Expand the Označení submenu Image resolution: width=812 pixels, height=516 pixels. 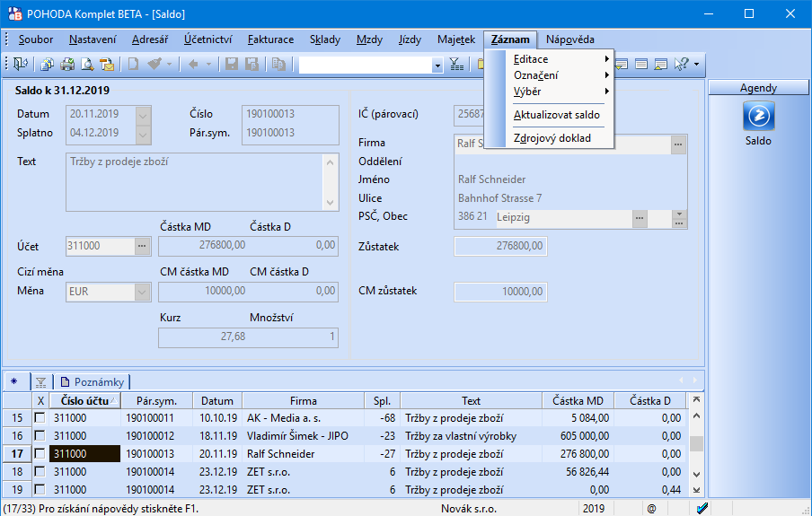[x=560, y=75]
